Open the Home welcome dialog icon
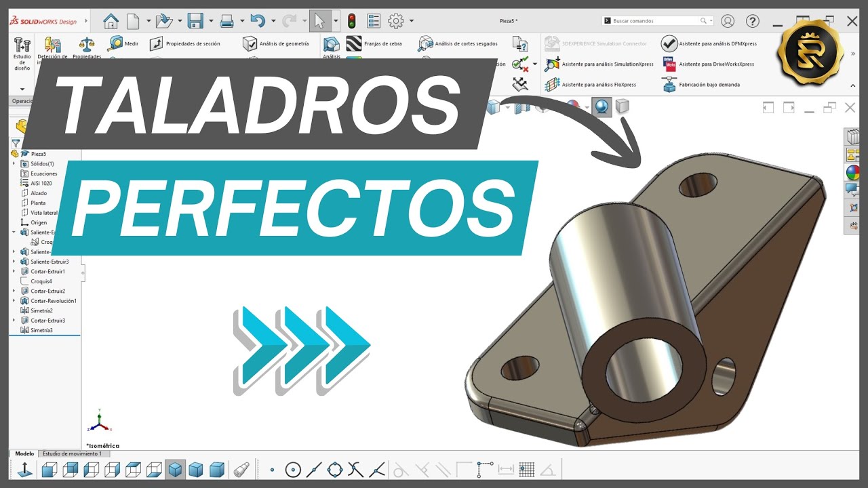This screenshot has height=488, width=868. coord(111,21)
